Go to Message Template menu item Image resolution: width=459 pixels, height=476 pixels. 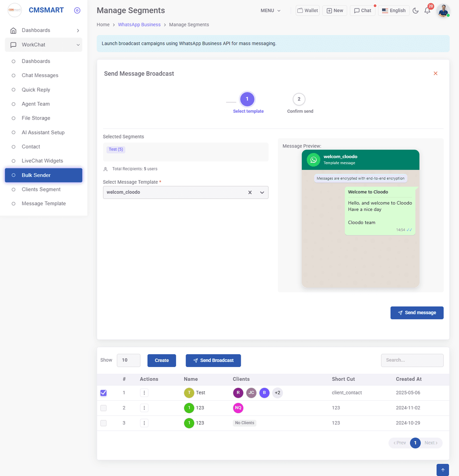[x=44, y=204]
